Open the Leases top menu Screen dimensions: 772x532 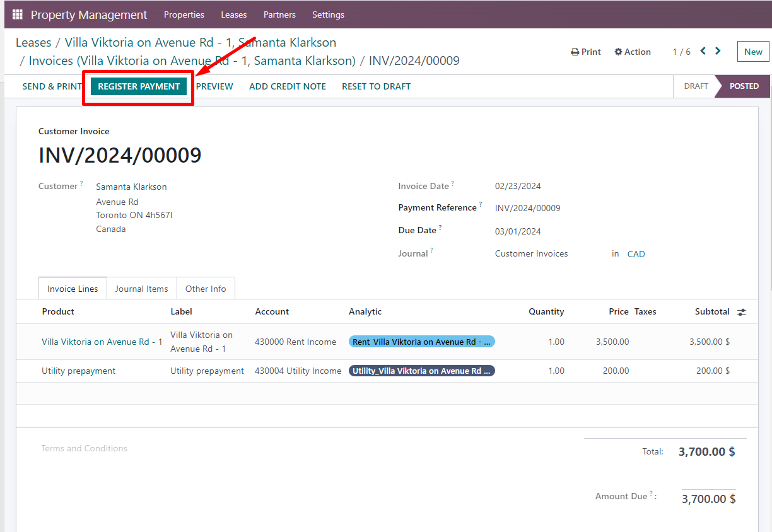tap(234, 14)
